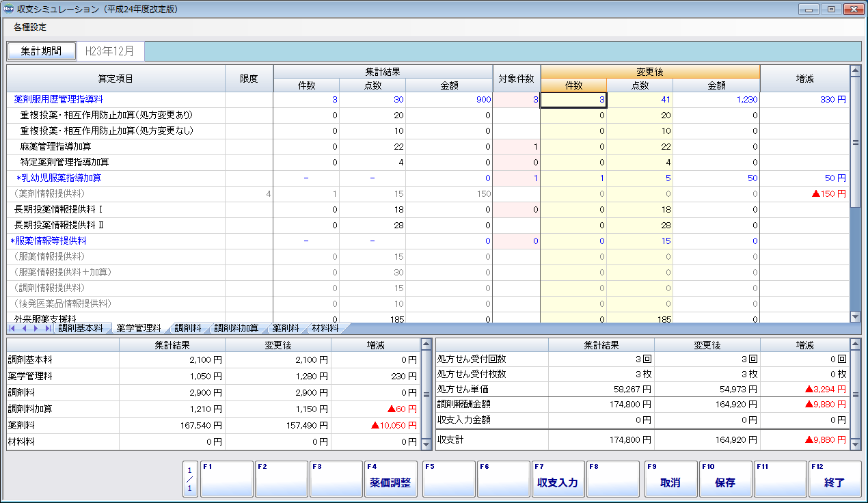This screenshot has height=503, width=868.
Task: Click the ▲150 円 decrease value
Action: coord(829,193)
